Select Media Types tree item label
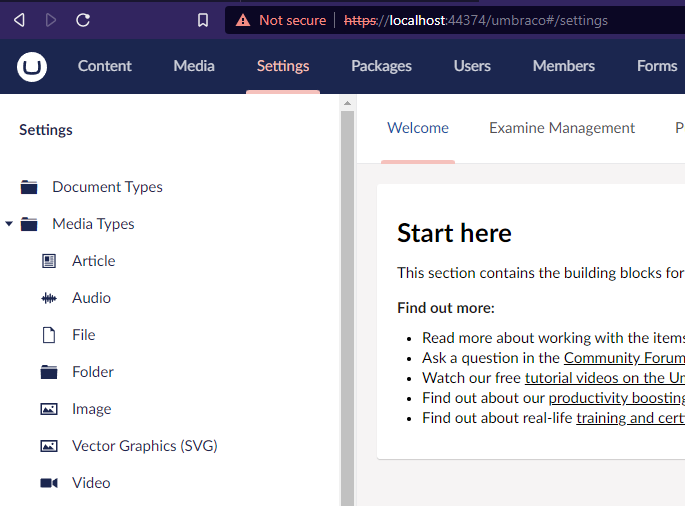 [93, 224]
